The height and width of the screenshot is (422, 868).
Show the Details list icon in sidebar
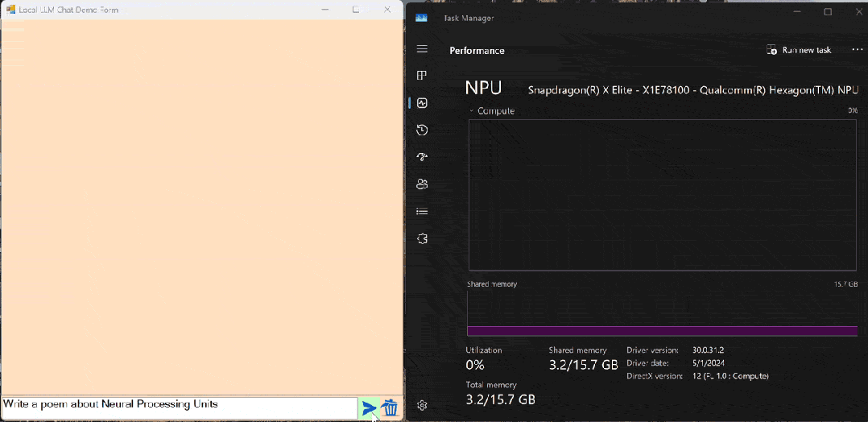pyautogui.click(x=421, y=212)
